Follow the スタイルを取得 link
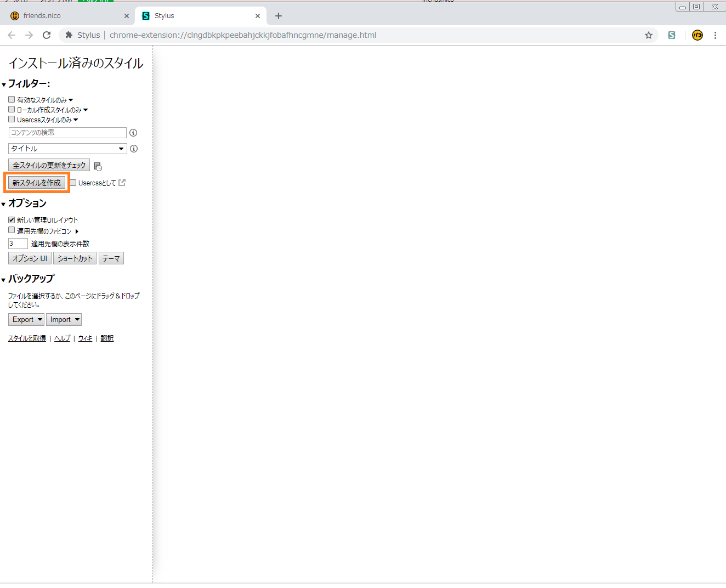This screenshot has height=588, width=726. coord(27,338)
